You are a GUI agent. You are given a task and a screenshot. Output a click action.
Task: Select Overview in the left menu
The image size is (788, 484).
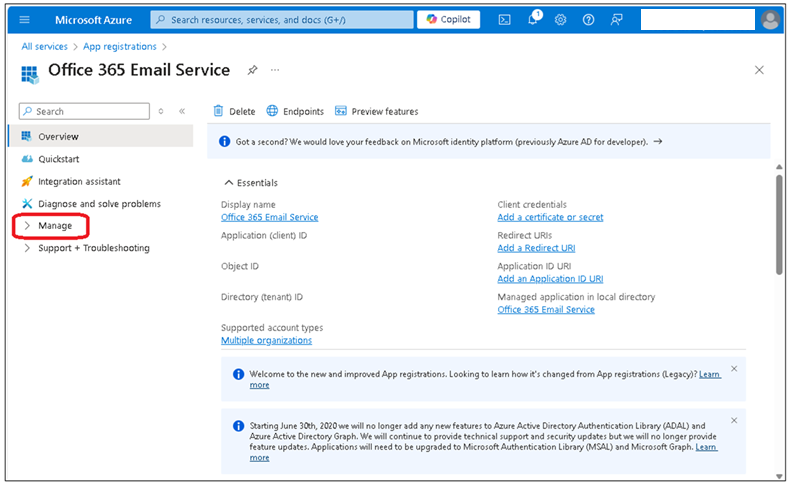pos(101,136)
